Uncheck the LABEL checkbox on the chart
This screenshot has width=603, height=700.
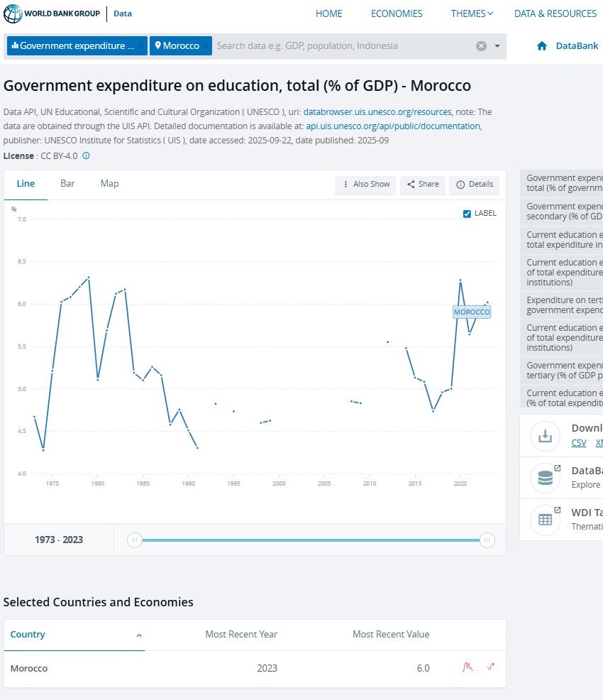pyautogui.click(x=467, y=214)
